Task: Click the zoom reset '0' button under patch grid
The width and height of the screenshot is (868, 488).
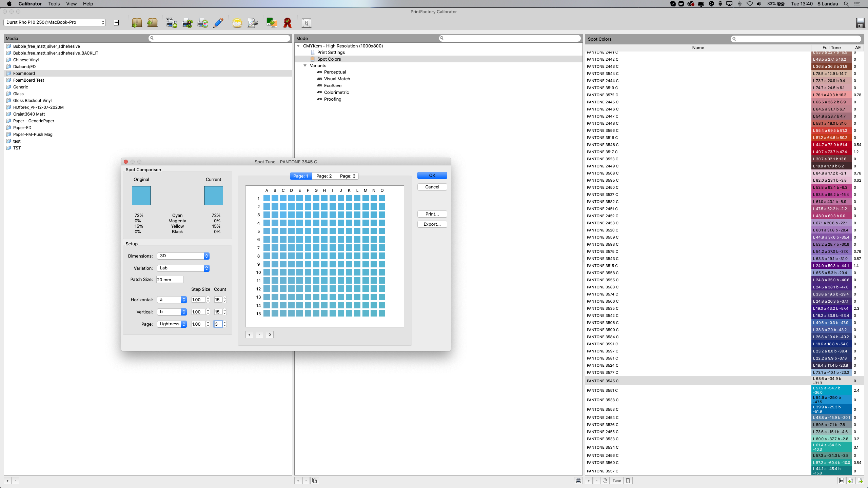Action: [x=270, y=335]
